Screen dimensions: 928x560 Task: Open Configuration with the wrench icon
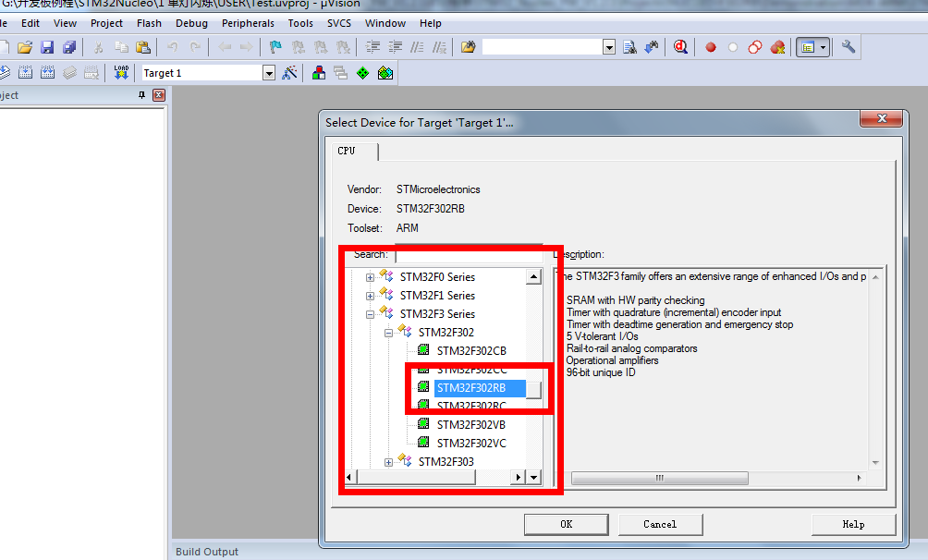849,47
